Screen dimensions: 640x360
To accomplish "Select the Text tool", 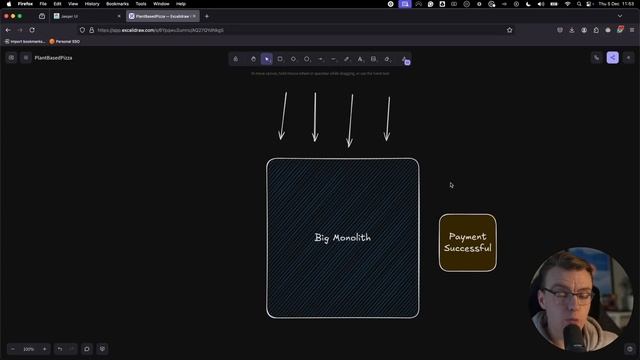I will (360, 59).
